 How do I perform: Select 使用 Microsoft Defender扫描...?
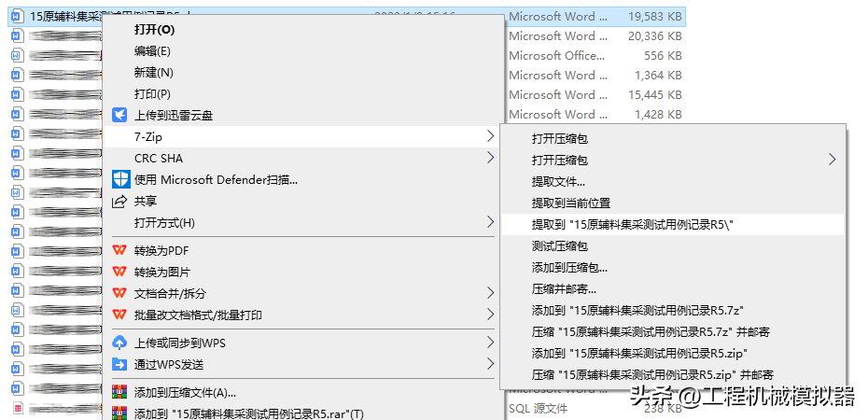pyautogui.click(x=216, y=179)
